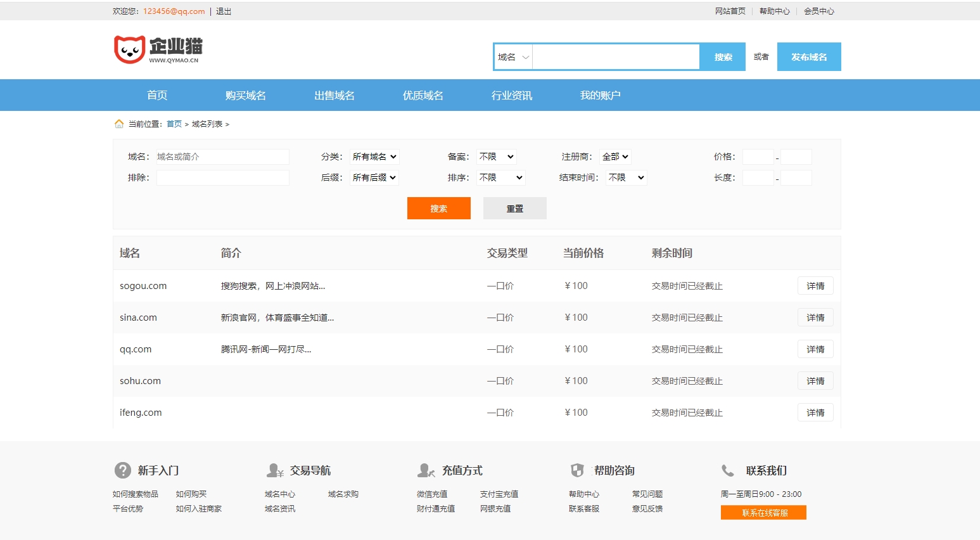Click the blue 搜索 button in header

tap(723, 57)
